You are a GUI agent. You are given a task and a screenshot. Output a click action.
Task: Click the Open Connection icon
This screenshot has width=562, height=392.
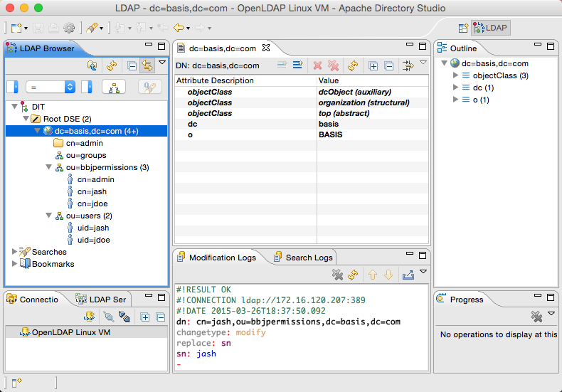109,317
